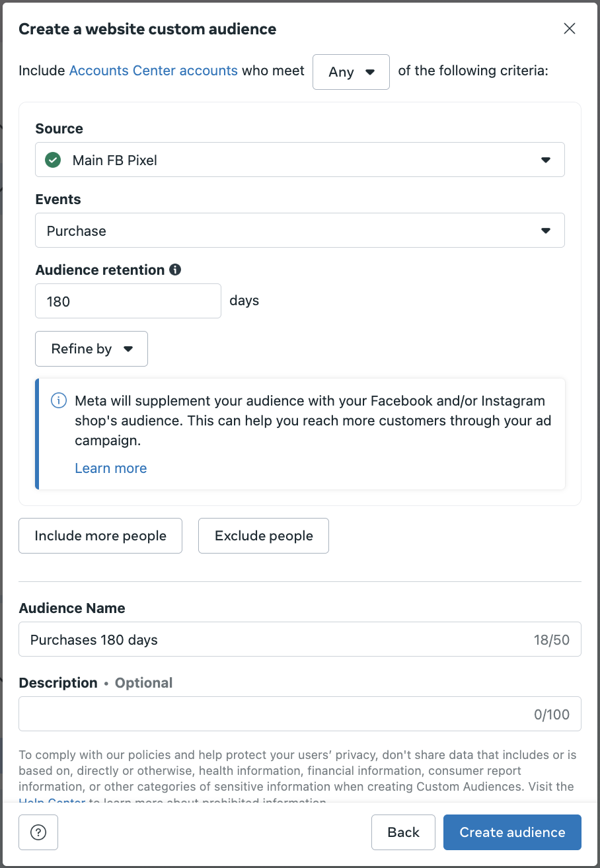Click the Description field label
The width and height of the screenshot is (600, 868).
(58, 683)
